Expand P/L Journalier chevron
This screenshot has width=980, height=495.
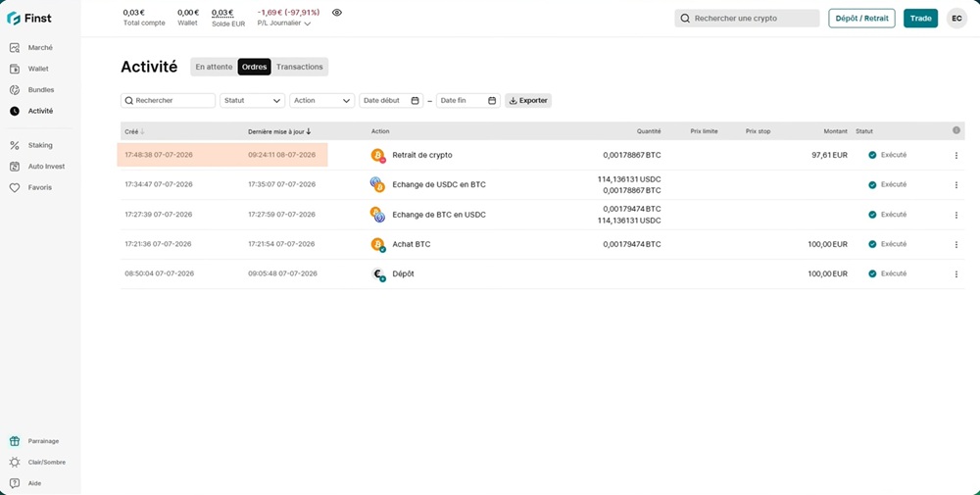(x=308, y=24)
